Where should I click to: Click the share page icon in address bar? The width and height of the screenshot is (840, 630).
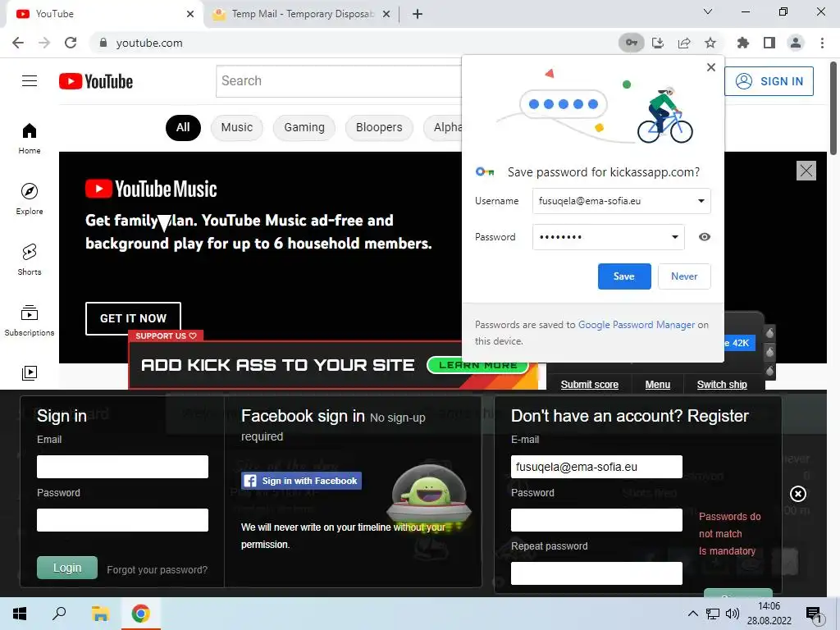(x=684, y=43)
